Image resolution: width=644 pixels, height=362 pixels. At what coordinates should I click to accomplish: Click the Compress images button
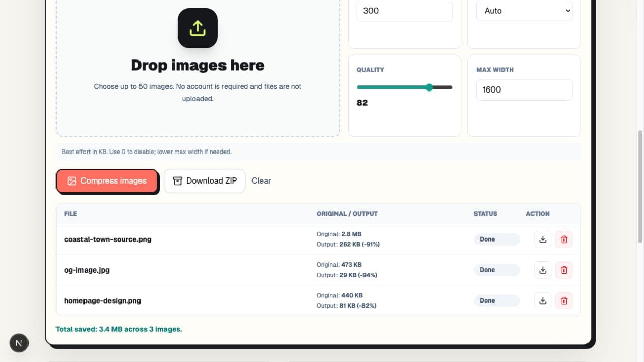click(107, 180)
